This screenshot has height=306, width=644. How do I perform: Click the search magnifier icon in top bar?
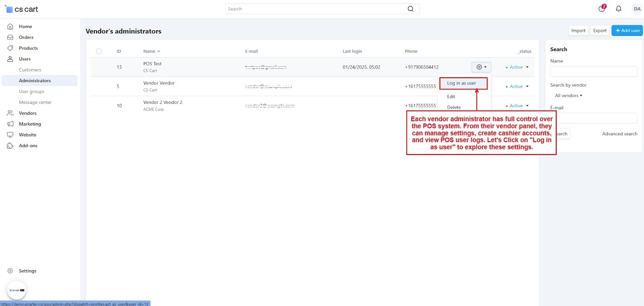(411, 9)
